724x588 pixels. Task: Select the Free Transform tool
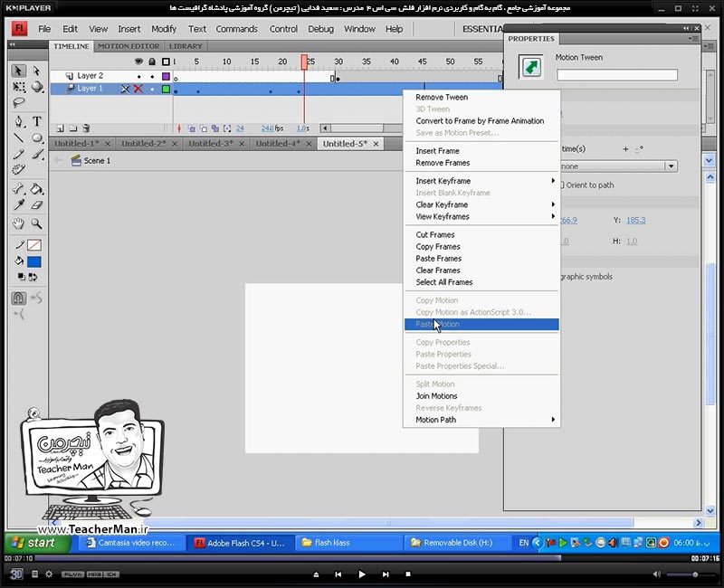pyautogui.click(x=18, y=87)
